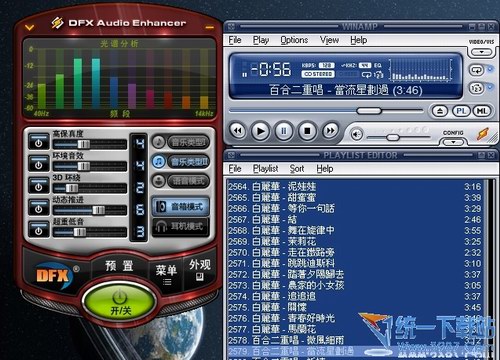Open the Winamp Play menu
500x360 pixels.
click(x=261, y=40)
